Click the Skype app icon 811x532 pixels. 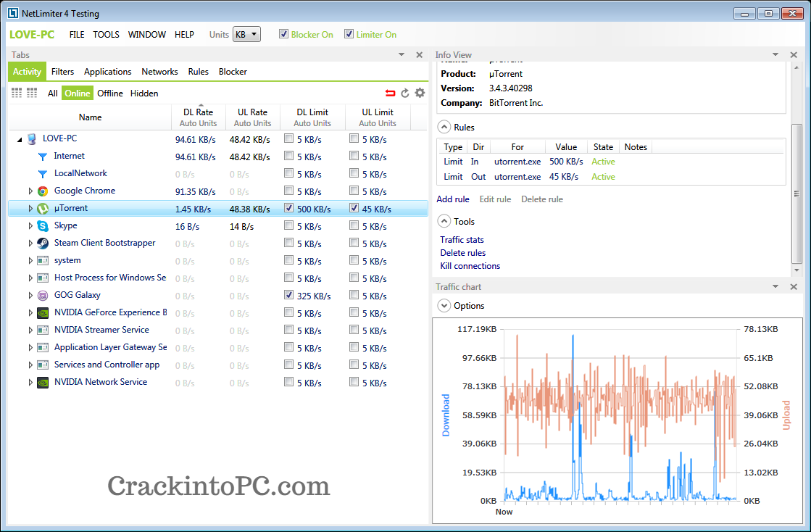pos(43,226)
